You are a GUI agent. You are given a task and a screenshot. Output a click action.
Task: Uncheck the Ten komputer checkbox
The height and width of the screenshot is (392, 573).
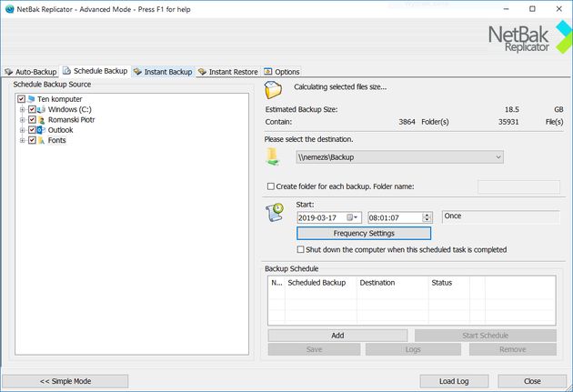tap(21, 99)
